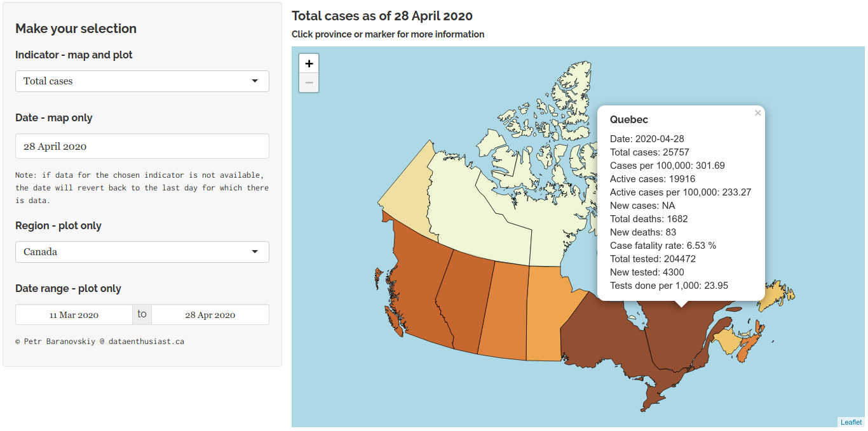
Task: Zoom in on the map
Action: (309, 63)
